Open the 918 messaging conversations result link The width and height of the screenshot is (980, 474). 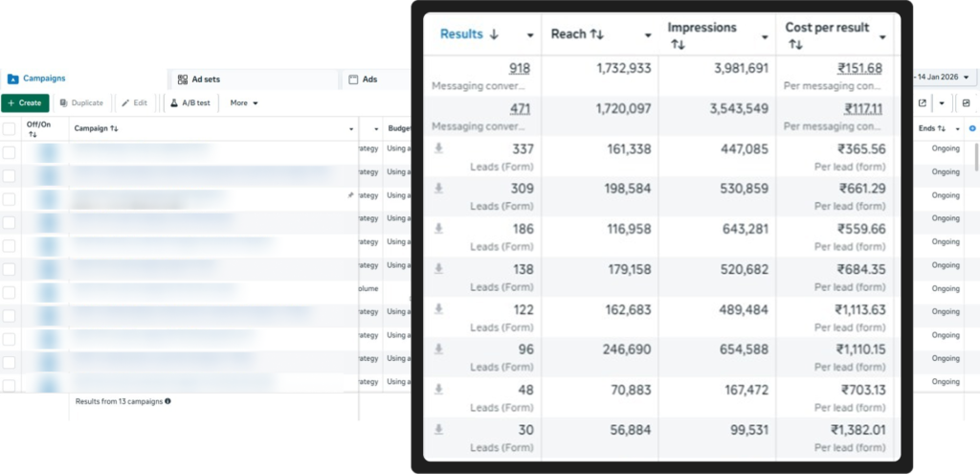click(x=519, y=68)
